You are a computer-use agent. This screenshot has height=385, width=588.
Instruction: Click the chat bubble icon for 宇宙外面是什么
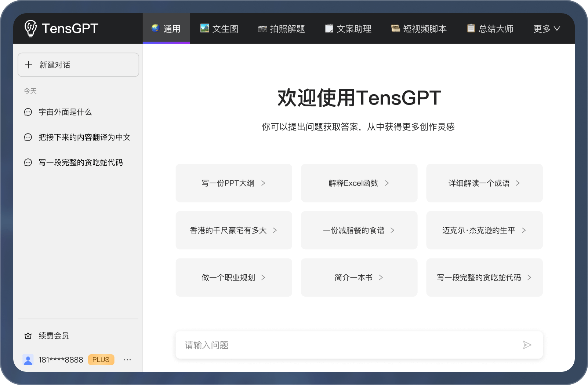pyautogui.click(x=28, y=112)
